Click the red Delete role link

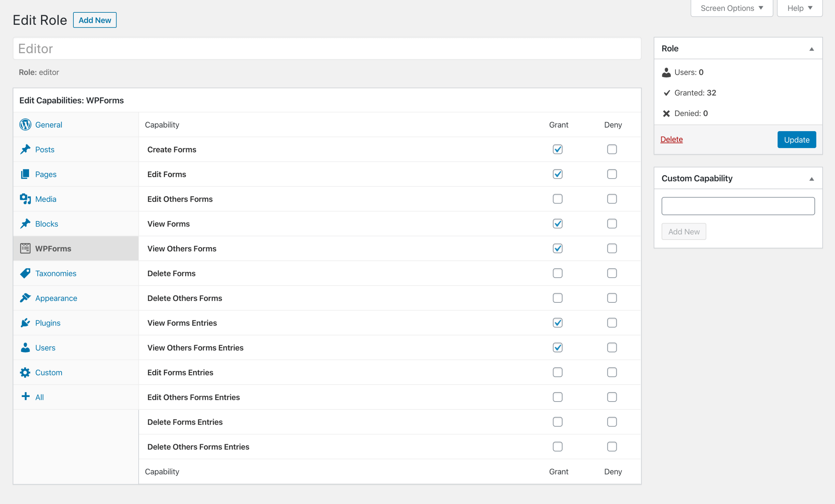(x=671, y=139)
